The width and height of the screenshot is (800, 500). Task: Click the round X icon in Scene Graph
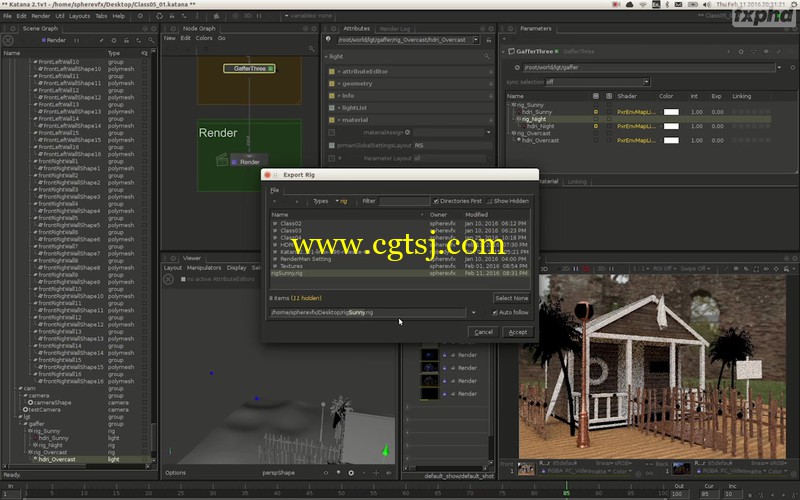[x=8, y=40]
